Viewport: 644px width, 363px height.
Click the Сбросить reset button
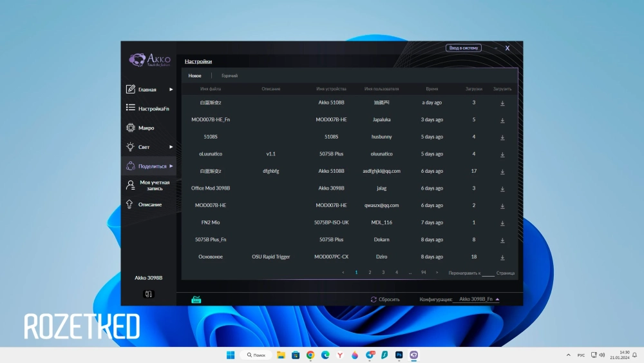coord(385,299)
